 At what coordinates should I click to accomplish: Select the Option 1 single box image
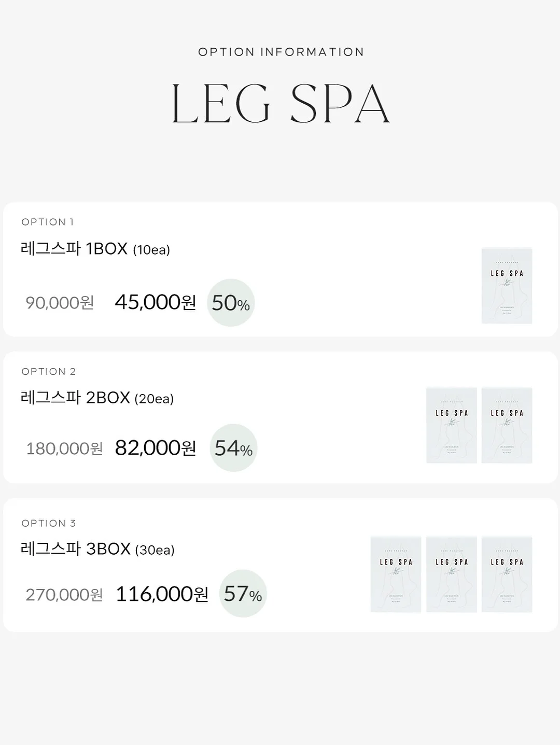point(507,286)
